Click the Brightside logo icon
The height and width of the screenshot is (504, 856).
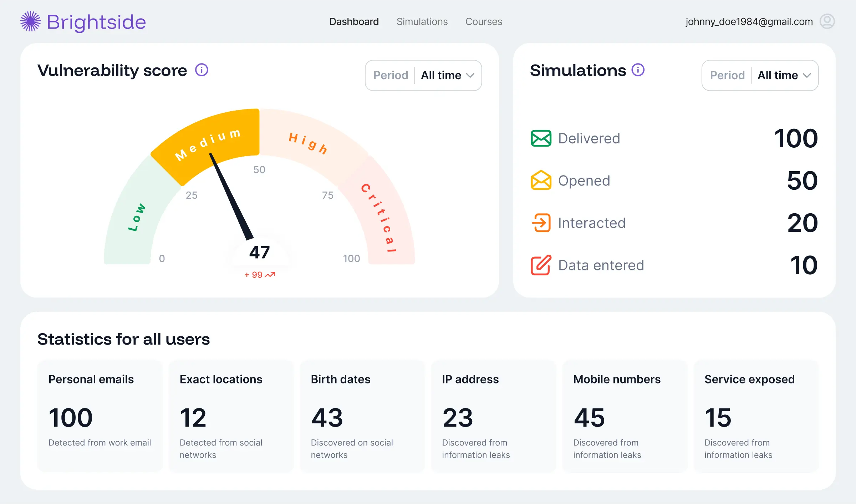click(30, 21)
